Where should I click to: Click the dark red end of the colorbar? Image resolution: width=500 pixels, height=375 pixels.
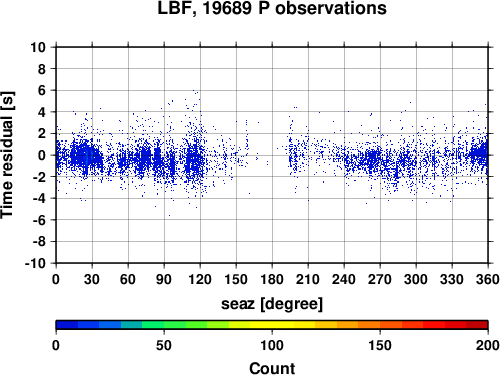tap(477, 325)
